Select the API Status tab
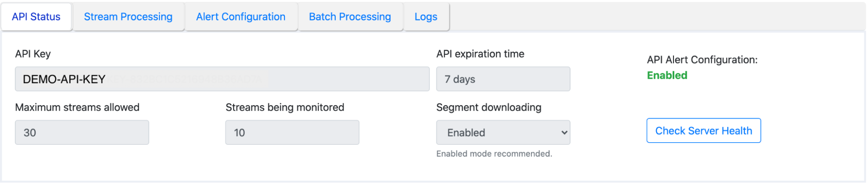The width and height of the screenshot is (868, 184). point(36,17)
